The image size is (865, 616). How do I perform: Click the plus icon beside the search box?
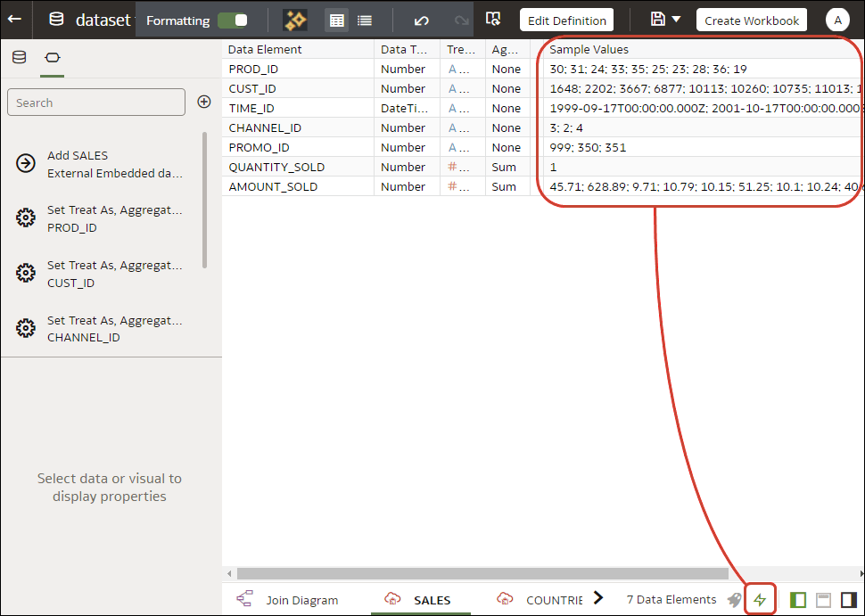[x=204, y=102]
